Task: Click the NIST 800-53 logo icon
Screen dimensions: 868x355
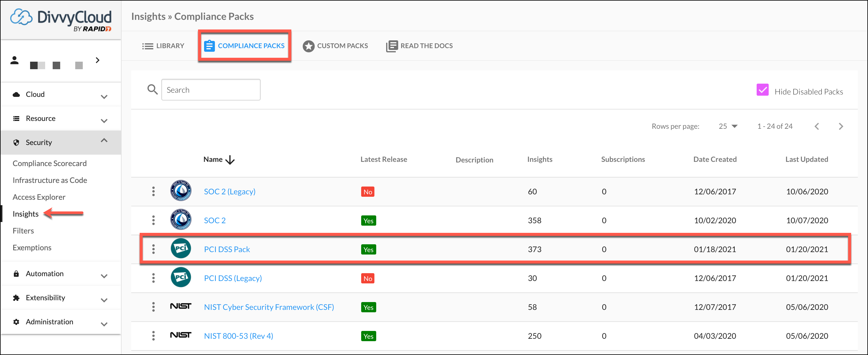Action: coord(180,335)
